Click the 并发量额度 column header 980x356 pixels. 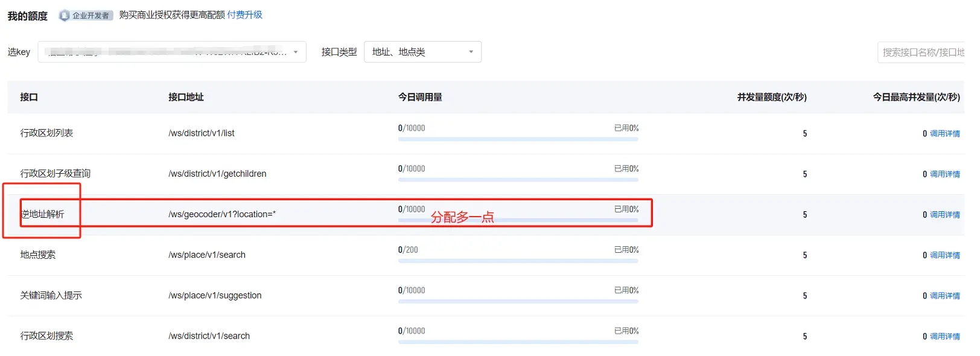coord(771,97)
